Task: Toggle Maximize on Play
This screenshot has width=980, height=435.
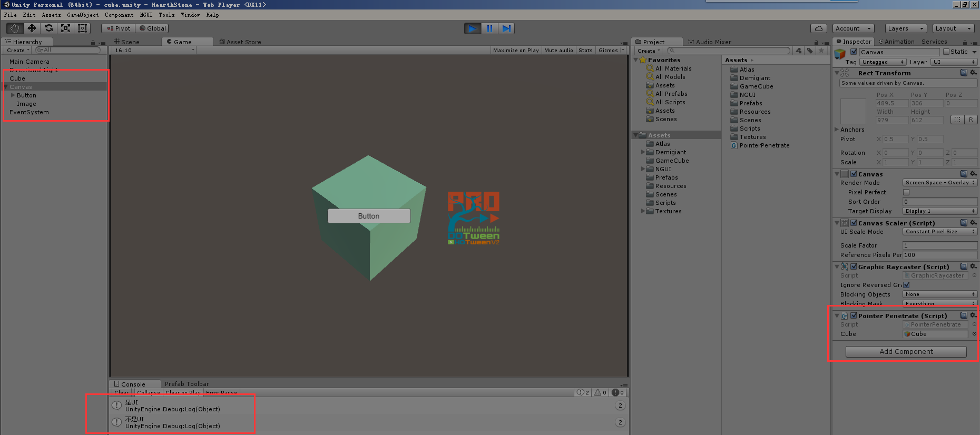Action: [516, 50]
